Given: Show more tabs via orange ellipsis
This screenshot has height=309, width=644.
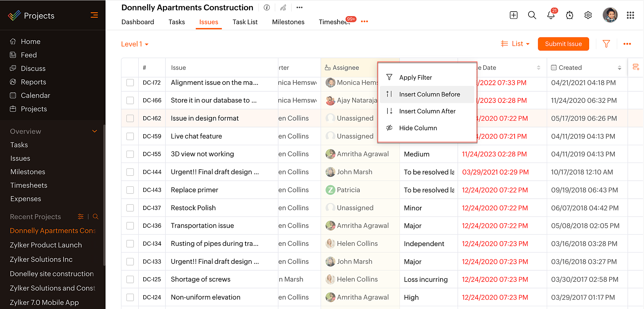Looking at the screenshot, I should (365, 22).
